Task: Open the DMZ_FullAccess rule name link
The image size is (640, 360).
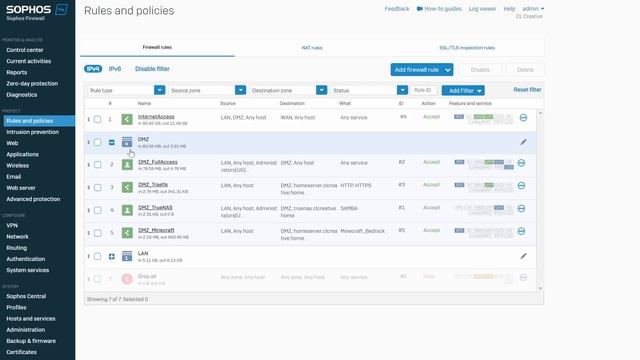Action: tap(158, 162)
